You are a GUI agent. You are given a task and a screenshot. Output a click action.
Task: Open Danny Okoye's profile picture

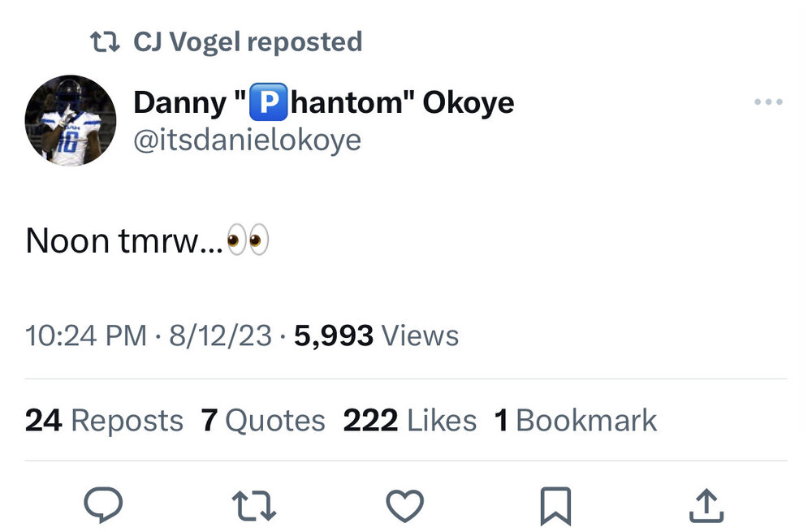click(71, 121)
